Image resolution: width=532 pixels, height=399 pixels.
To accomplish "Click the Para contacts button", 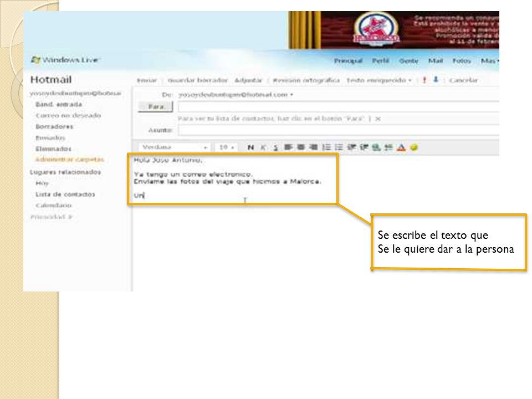I will [x=156, y=107].
